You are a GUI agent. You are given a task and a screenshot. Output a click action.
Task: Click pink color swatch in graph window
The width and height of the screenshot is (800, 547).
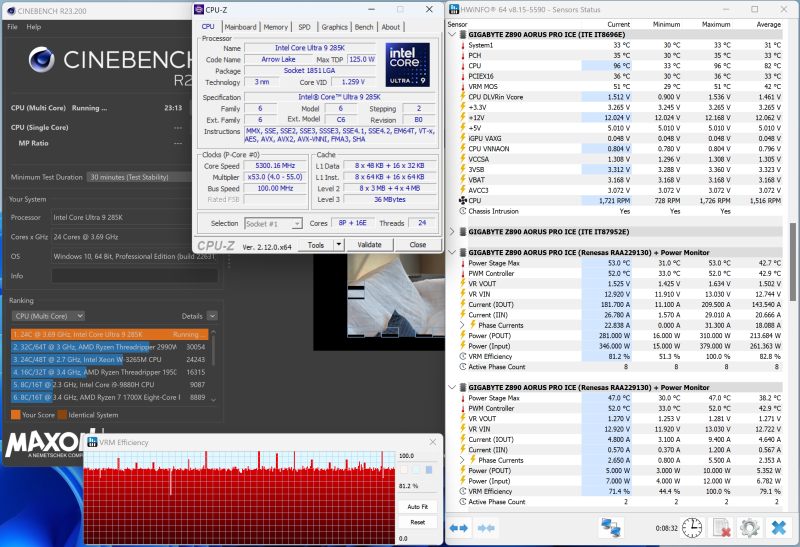click(x=404, y=469)
